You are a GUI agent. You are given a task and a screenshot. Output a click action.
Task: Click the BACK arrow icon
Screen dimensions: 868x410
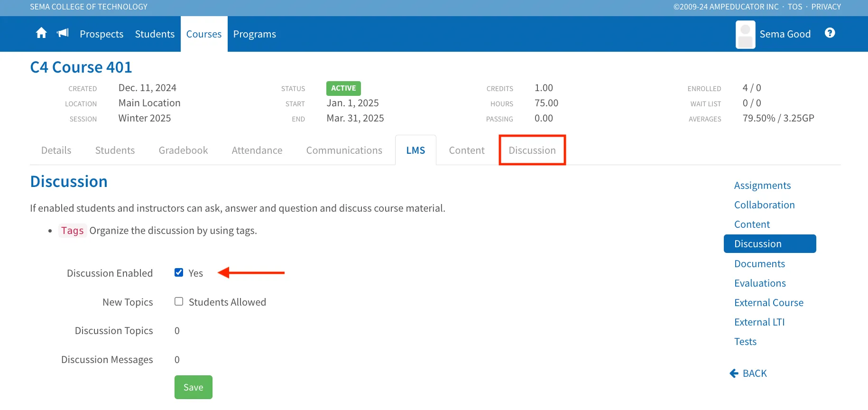[x=734, y=373]
